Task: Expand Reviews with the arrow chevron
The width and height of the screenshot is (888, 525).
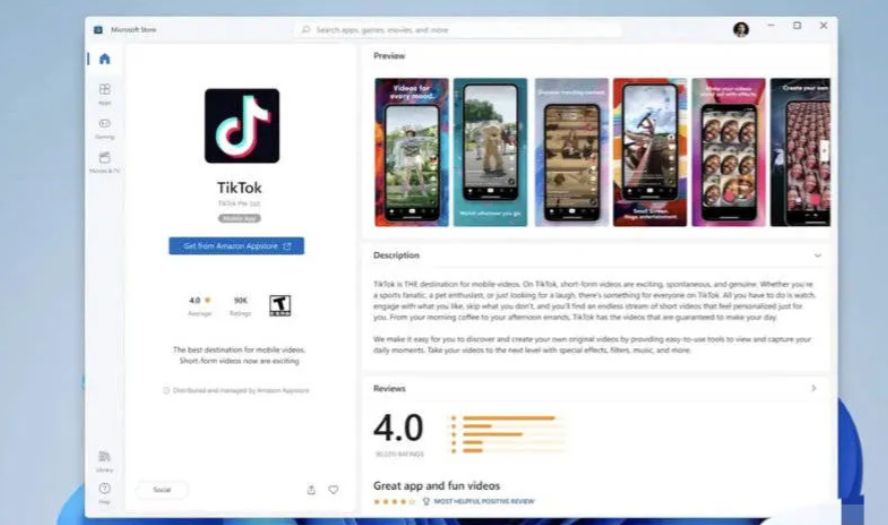Action: 814,389
